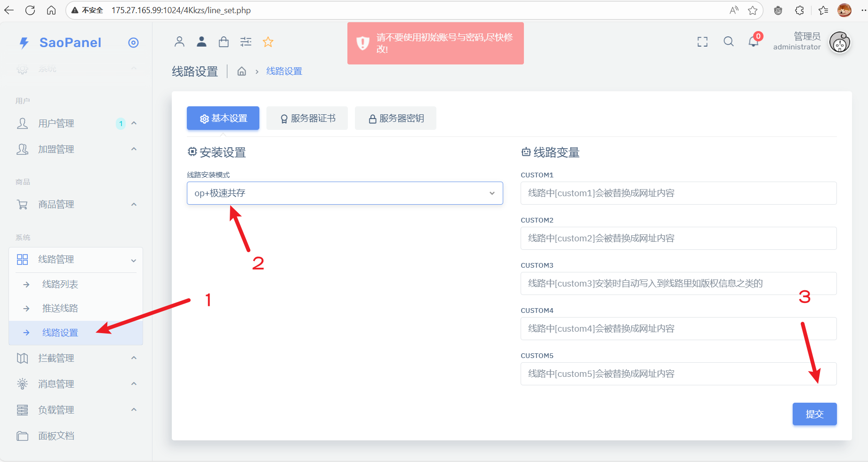Click the CUSTOM1 input field
Image resolution: width=868 pixels, height=462 pixels.
click(x=678, y=193)
